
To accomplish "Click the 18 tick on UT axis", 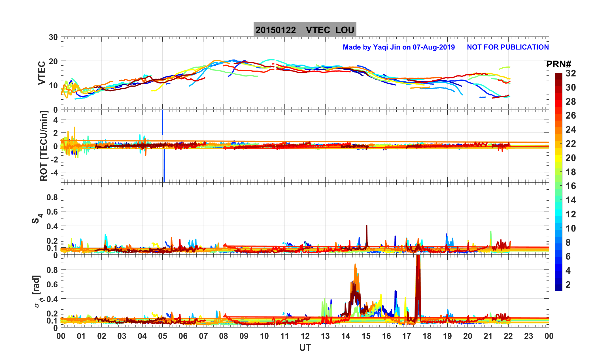I will [x=427, y=336].
